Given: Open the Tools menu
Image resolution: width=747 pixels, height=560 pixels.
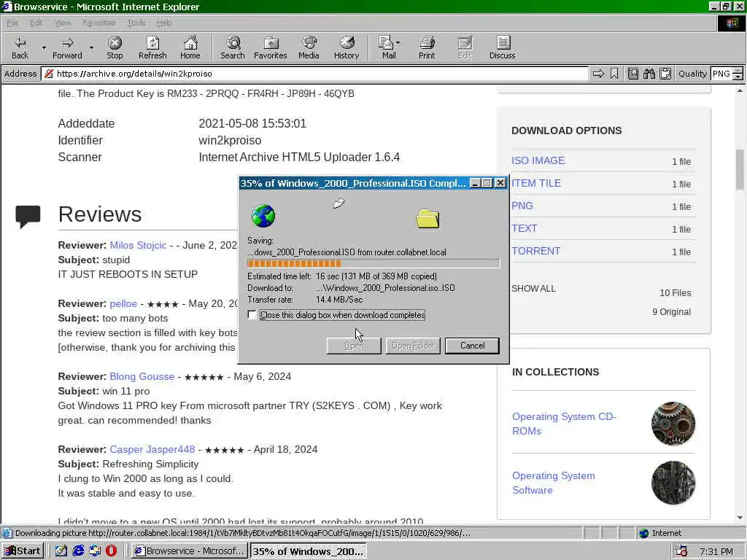Looking at the screenshot, I should pyautogui.click(x=136, y=23).
